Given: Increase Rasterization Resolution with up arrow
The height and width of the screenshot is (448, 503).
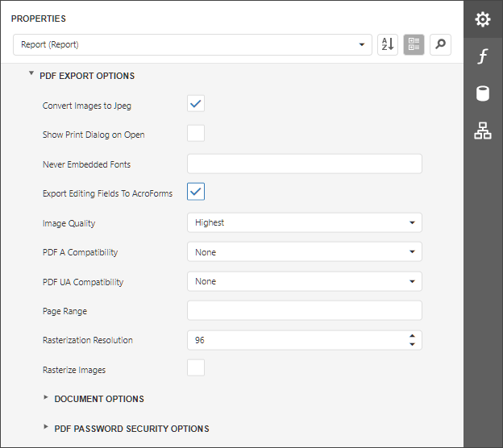Looking at the screenshot, I should pos(412,336).
